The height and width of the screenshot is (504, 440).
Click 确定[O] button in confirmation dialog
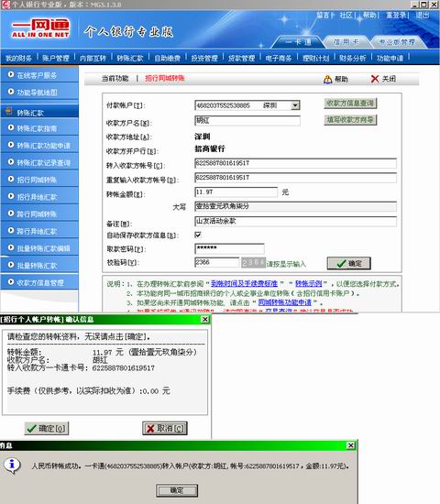[x=47, y=429]
